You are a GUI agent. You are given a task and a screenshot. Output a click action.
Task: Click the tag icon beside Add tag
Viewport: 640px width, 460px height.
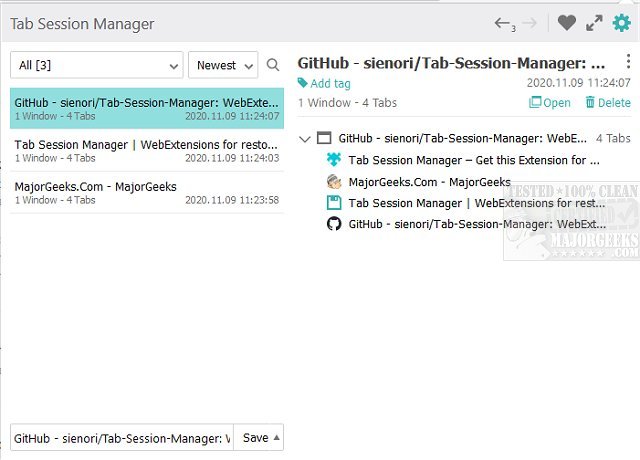(x=303, y=84)
